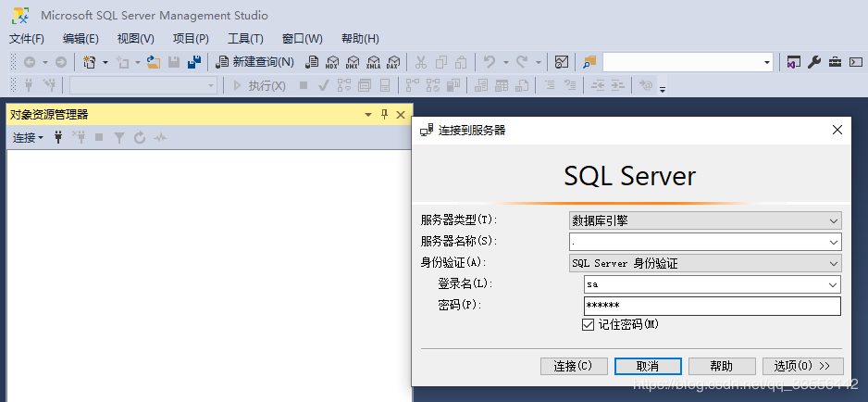The height and width of the screenshot is (402, 868).
Task: Open the 编辑(E) menu
Action: (81, 39)
